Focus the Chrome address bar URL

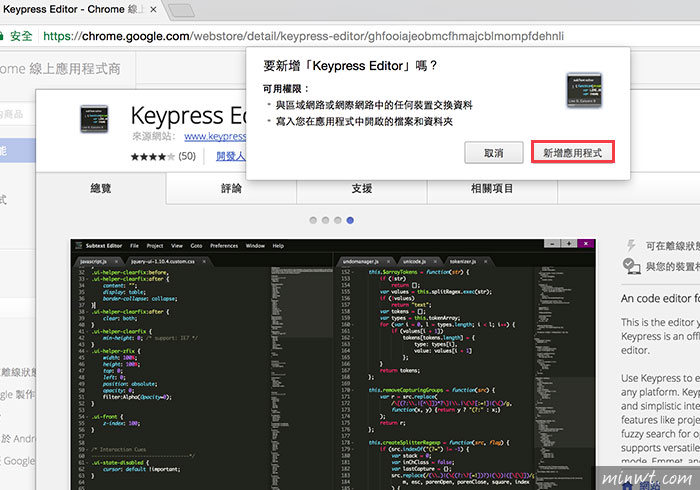pyautogui.click(x=304, y=36)
